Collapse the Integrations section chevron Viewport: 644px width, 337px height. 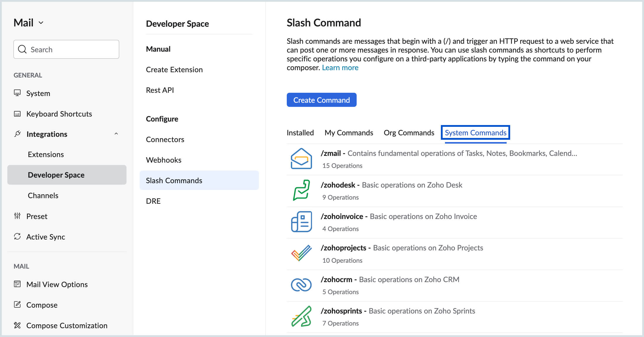pyautogui.click(x=116, y=134)
